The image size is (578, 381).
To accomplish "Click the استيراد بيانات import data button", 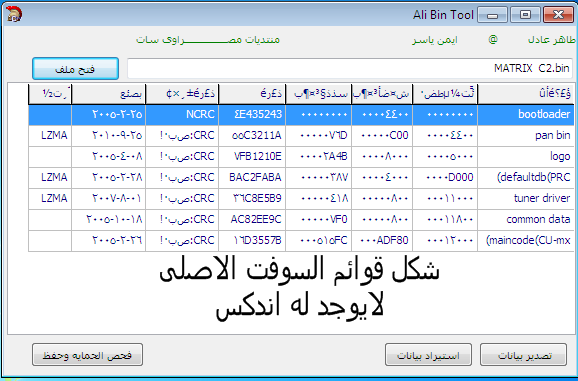I will [x=428, y=354].
